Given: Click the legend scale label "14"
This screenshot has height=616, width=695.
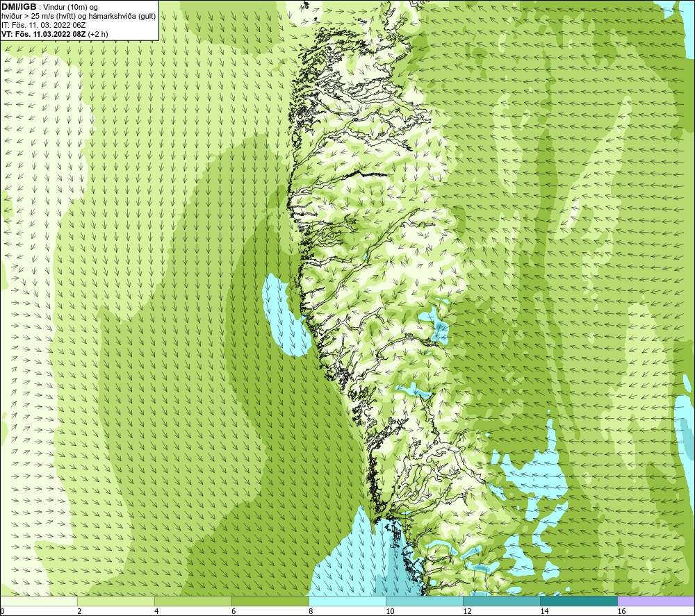Looking at the screenshot, I should point(544,611).
